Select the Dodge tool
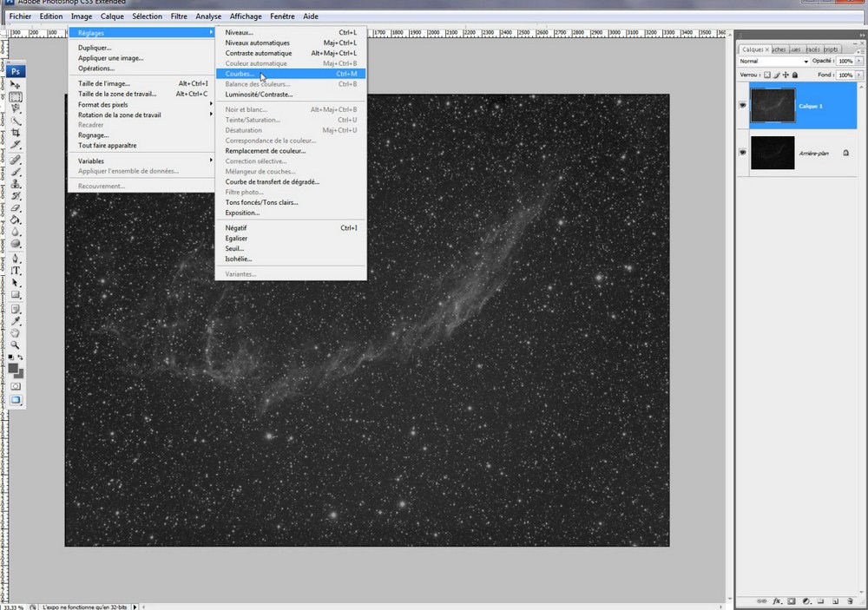This screenshot has height=610, width=868. 16,244
